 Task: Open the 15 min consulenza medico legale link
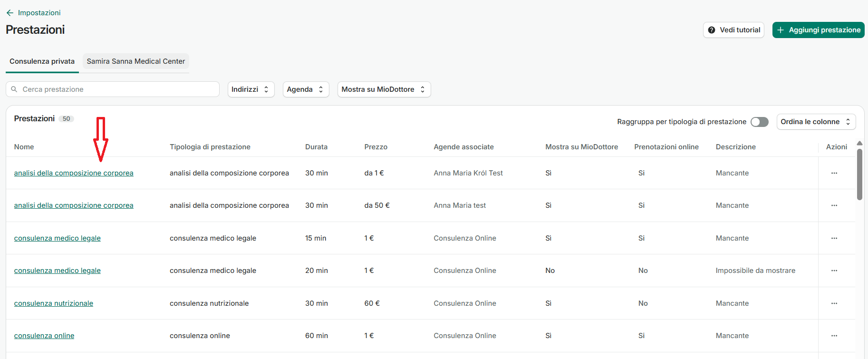[x=58, y=238]
